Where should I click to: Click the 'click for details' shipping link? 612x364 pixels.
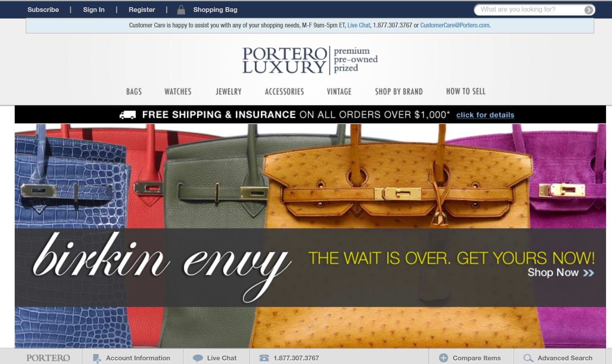click(485, 115)
